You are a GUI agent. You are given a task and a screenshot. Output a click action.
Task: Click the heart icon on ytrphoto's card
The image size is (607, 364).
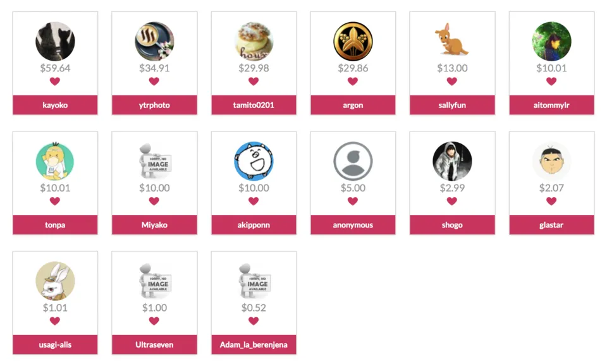[x=154, y=82]
